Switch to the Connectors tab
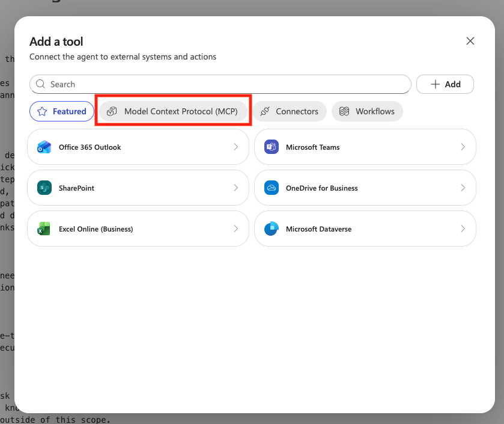This screenshot has width=504, height=424. (290, 111)
